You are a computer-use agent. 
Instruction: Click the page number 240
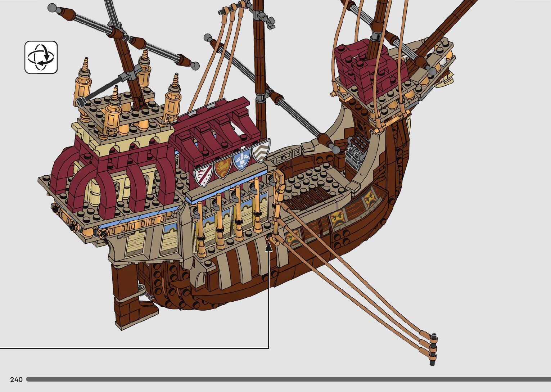pyautogui.click(x=17, y=379)
